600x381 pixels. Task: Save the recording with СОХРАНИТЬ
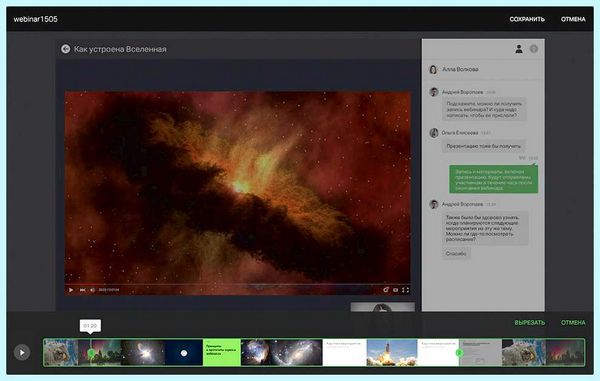(x=527, y=19)
